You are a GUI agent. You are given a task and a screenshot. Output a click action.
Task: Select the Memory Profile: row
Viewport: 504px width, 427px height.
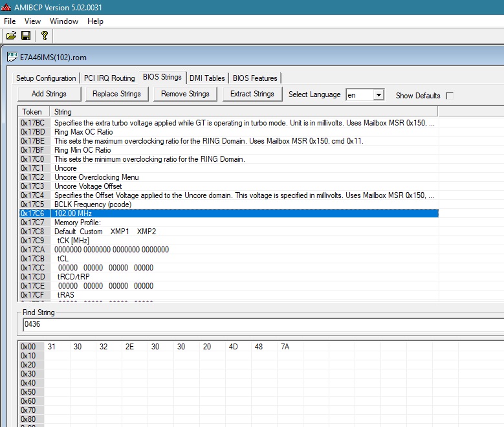tap(228, 222)
